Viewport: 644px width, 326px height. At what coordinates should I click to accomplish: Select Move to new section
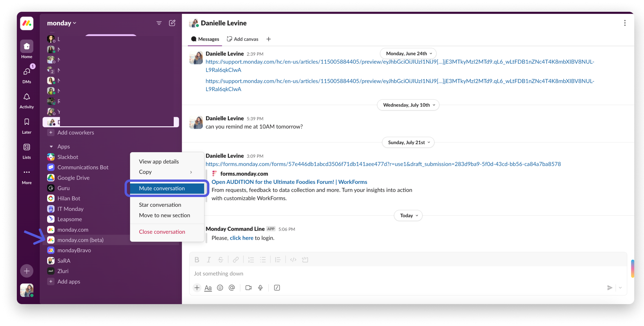click(x=167, y=215)
